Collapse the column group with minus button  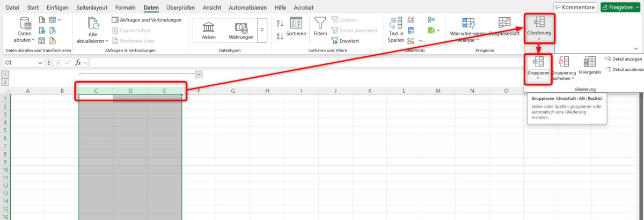[199, 75]
